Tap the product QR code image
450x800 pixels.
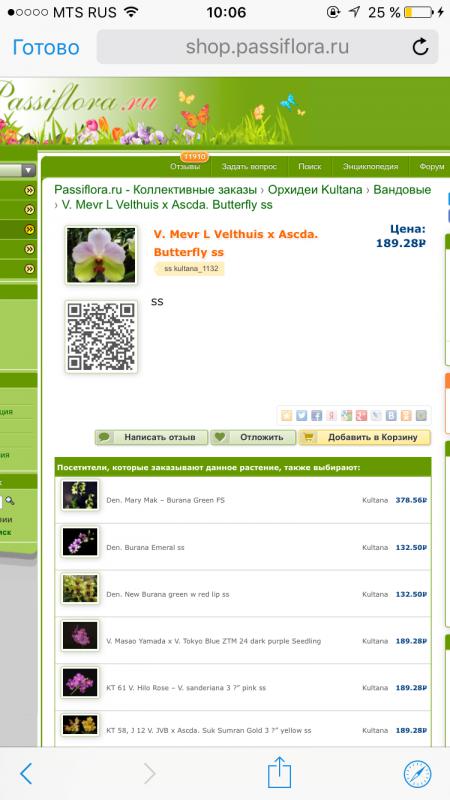point(101,336)
